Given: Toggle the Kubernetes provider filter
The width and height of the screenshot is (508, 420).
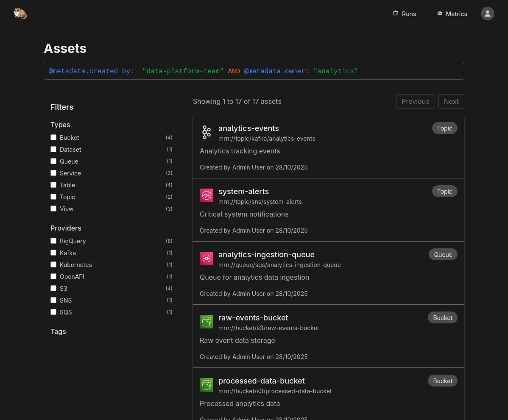Looking at the screenshot, I should tap(53, 264).
